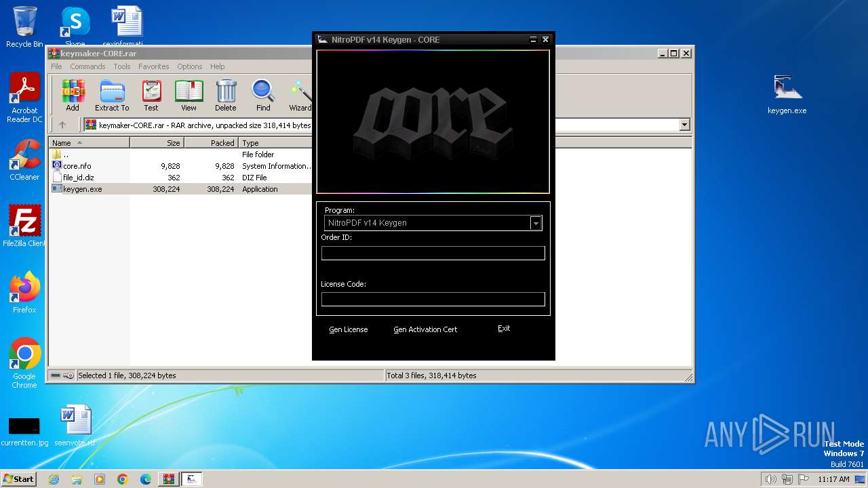This screenshot has width=868, height=488.
Task: Launch the Wizard tool in WinRAR
Action: point(300,95)
